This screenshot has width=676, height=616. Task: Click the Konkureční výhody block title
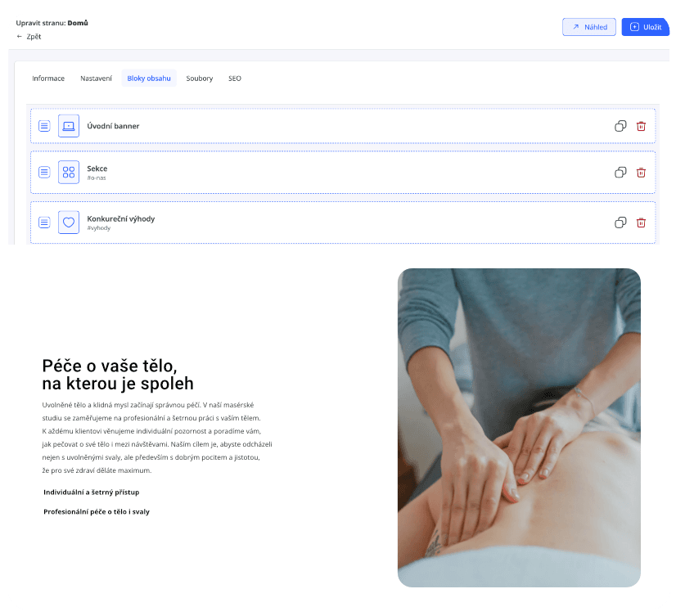(121, 219)
